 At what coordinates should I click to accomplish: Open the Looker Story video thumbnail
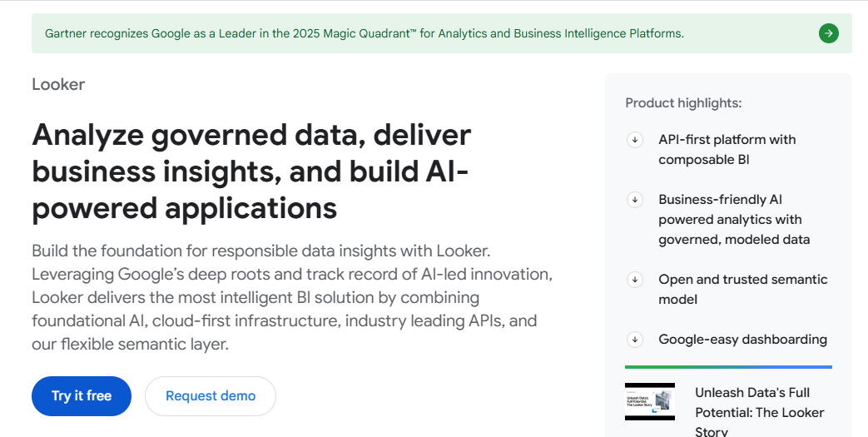(x=650, y=401)
